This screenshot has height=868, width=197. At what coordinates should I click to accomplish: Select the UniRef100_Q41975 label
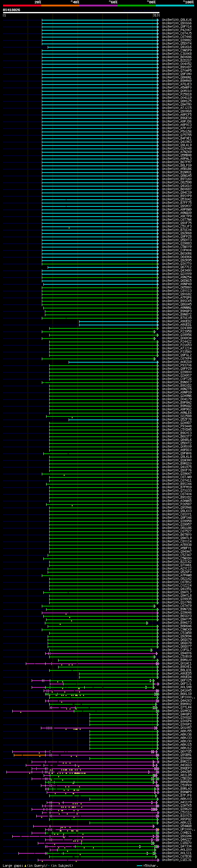click(x=176, y=467)
